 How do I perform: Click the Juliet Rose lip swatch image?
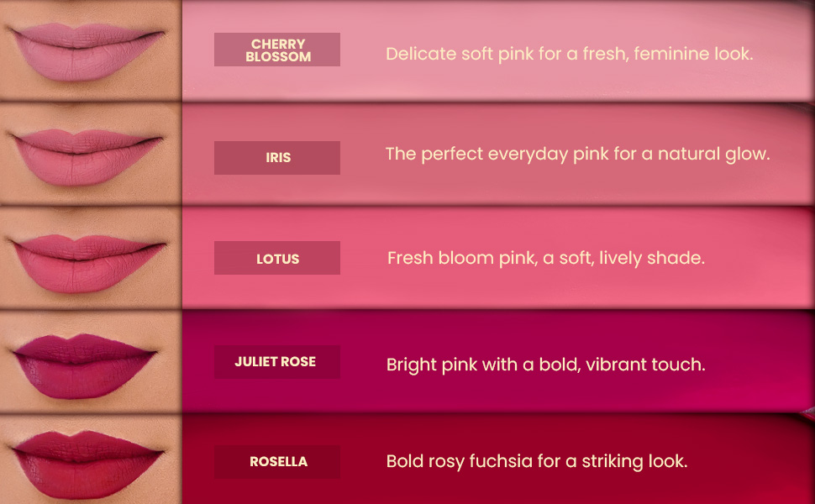[x=91, y=362]
